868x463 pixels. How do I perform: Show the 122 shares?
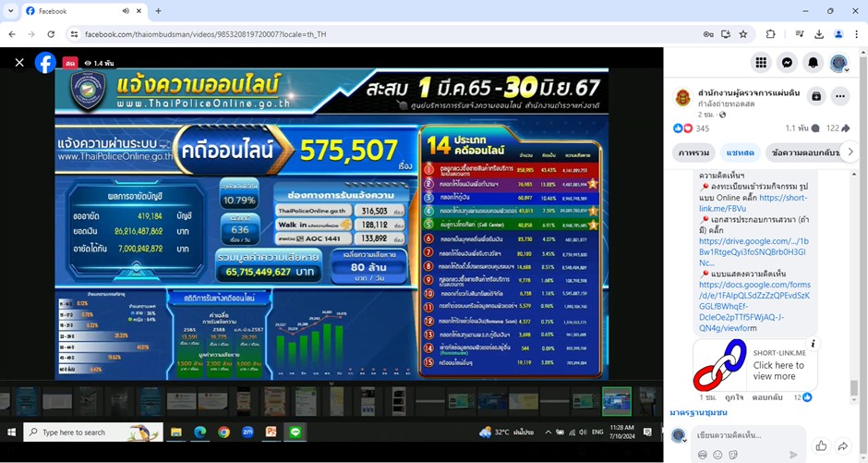838,128
